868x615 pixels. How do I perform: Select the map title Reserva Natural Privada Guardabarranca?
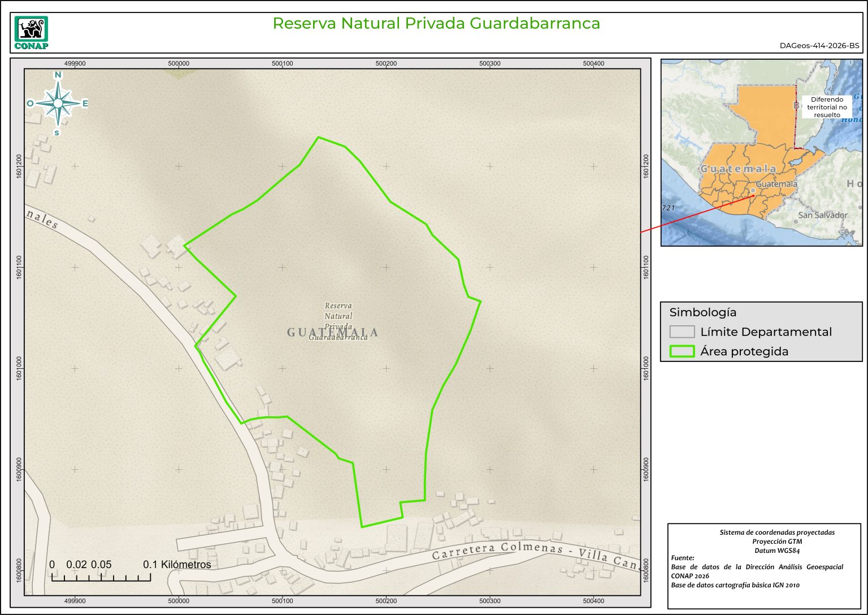436,23
